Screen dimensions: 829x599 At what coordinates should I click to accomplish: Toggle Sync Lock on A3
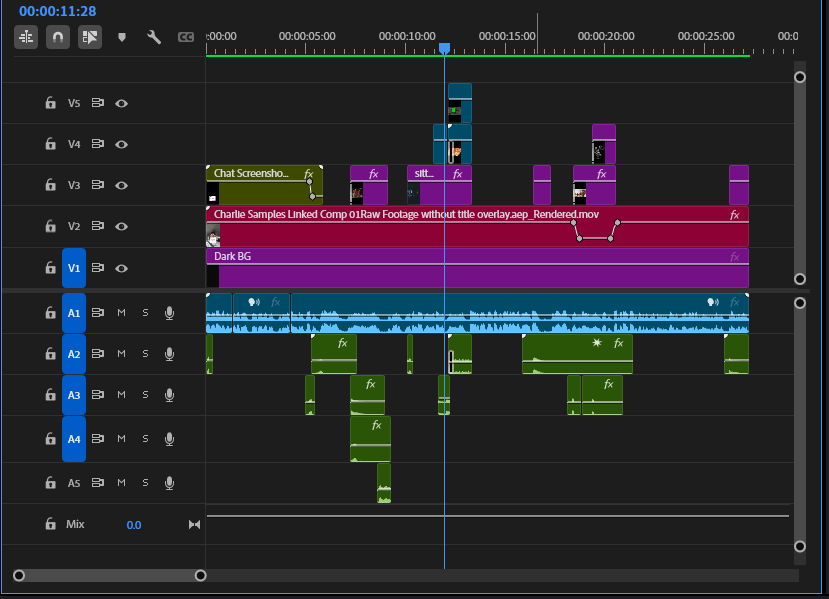(98, 395)
